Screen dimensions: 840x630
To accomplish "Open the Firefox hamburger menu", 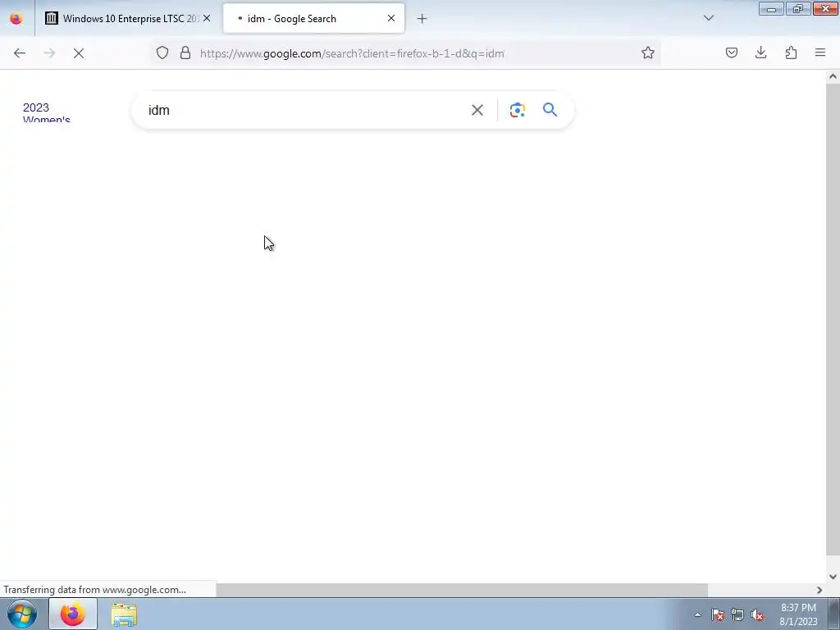I will click(820, 52).
